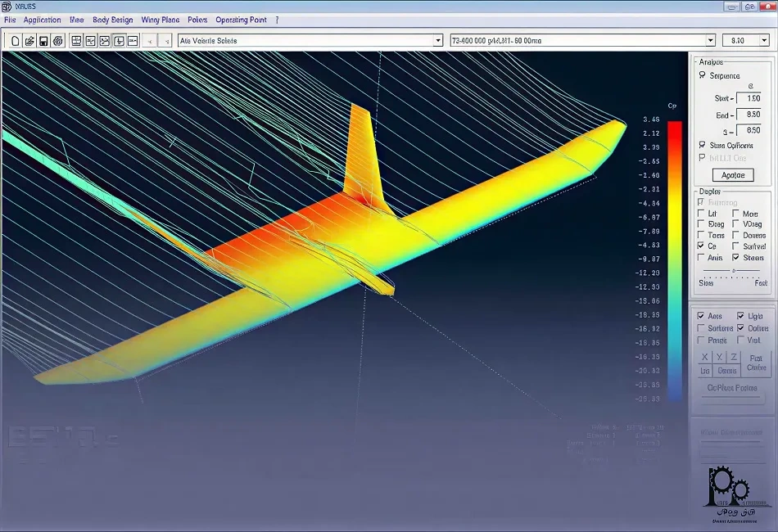The height and width of the screenshot is (532, 778).
Task: Open the Operating Point menu
Action: pyautogui.click(x=241, y=20)
